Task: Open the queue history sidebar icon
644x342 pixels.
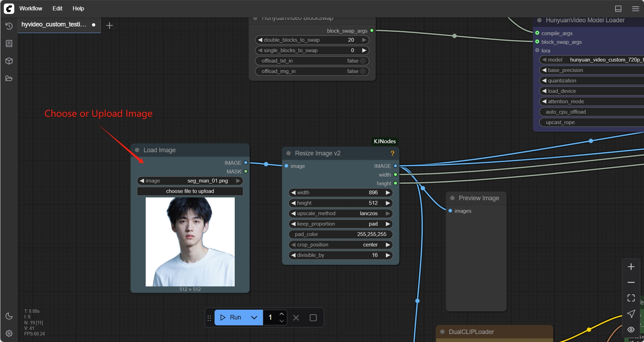Action: [9, 26]
